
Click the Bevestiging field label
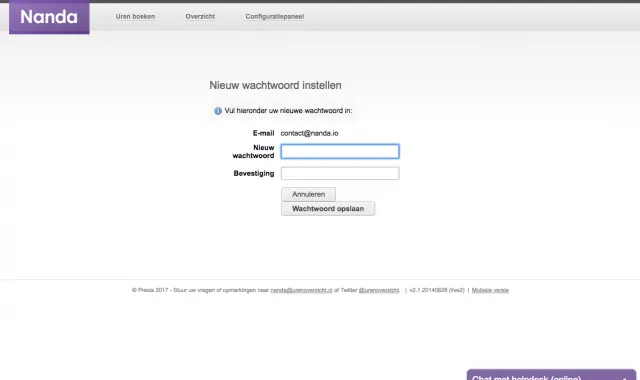[254, 173]
